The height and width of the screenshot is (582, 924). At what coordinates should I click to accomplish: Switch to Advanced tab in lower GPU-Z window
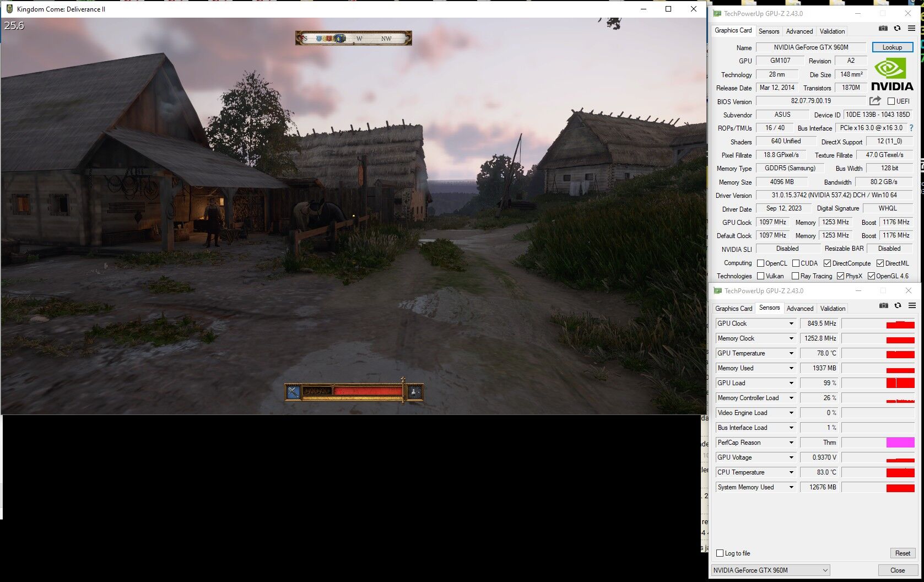[x=799, y=309]
